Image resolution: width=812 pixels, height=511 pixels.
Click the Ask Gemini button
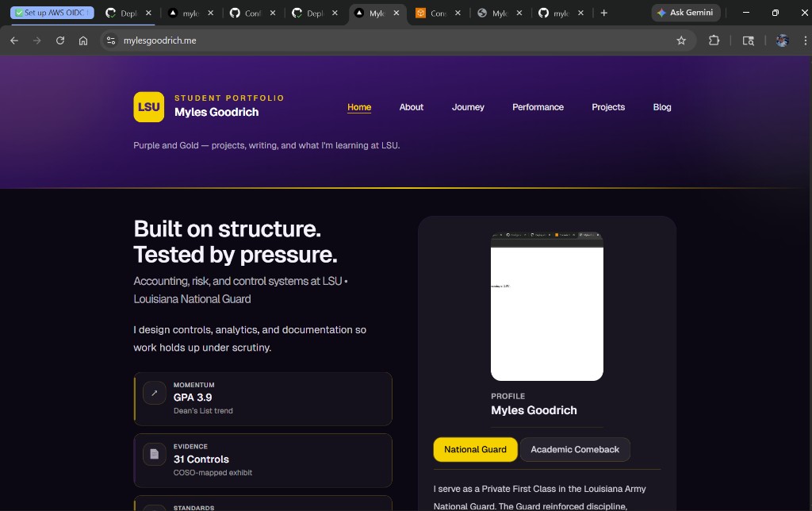(686, 13)
